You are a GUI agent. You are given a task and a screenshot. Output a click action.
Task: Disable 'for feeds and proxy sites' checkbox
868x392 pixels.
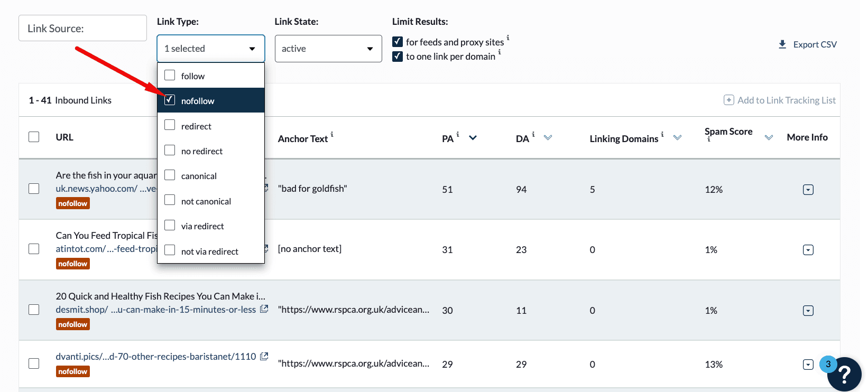click(398, 42)
